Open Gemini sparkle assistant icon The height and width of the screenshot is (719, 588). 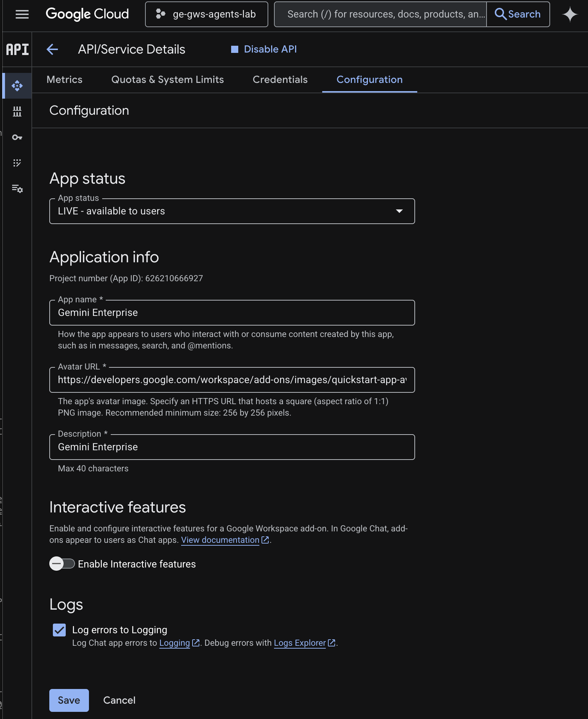(570, 14)
